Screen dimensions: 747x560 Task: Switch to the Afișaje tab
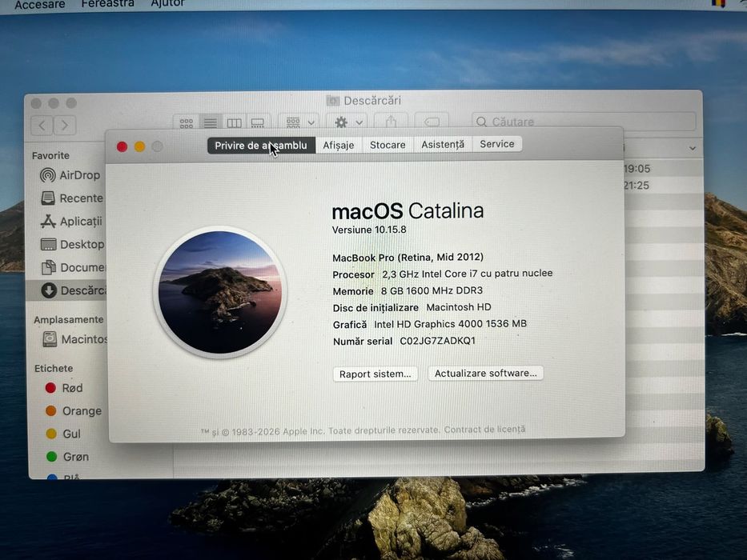point(339,146)
